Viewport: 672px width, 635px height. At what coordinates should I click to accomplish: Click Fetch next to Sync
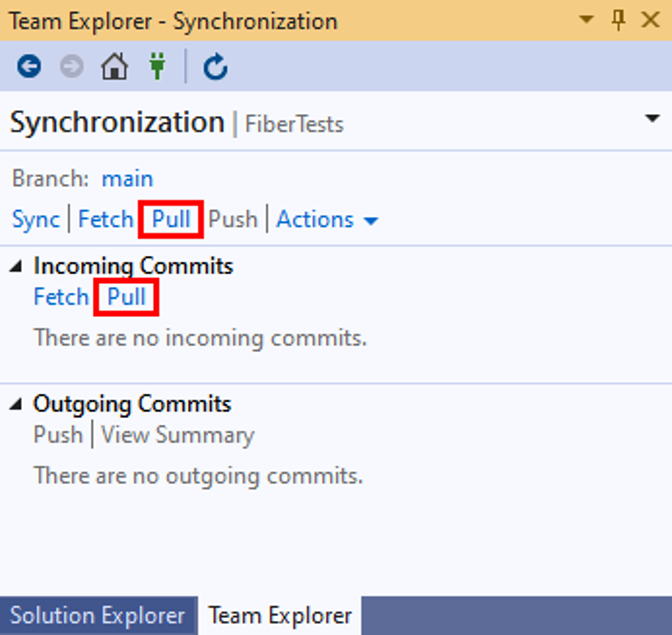[x=106, y=219]
